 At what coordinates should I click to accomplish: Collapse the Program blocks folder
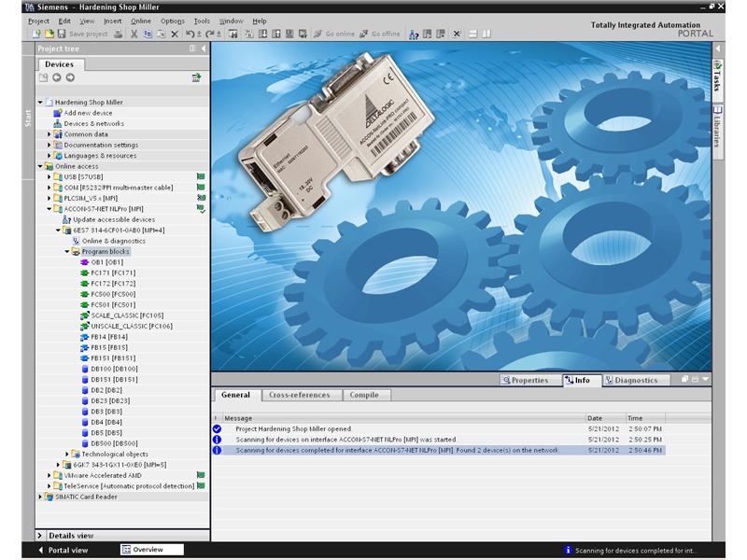point(66,251)
